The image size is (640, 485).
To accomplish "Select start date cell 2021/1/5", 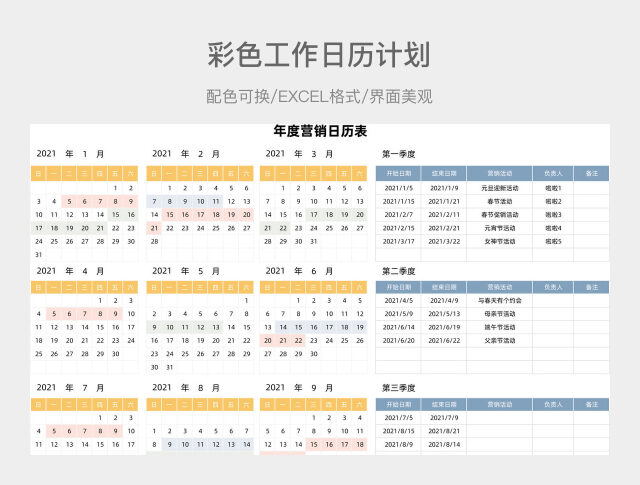I will click(398, 188).
